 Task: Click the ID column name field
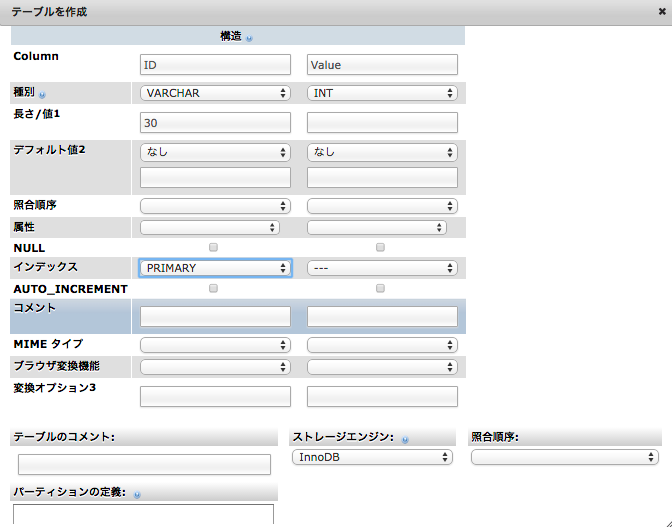pos(216,65)
